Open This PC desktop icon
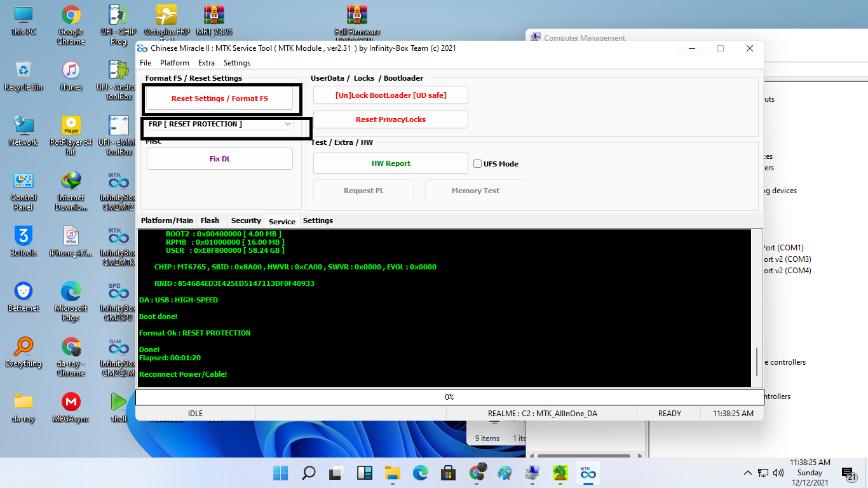This screenshot has height=488, width=868. click(24, 20)
